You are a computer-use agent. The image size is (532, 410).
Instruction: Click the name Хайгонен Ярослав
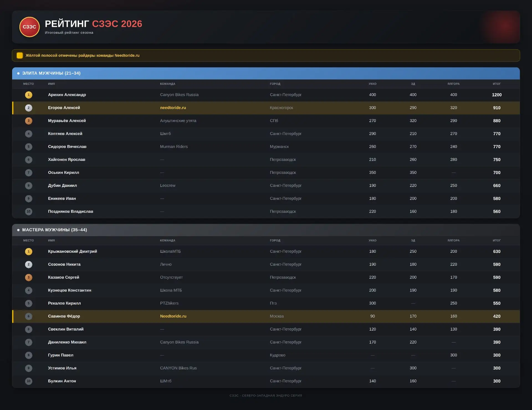(x=66, y=159)
